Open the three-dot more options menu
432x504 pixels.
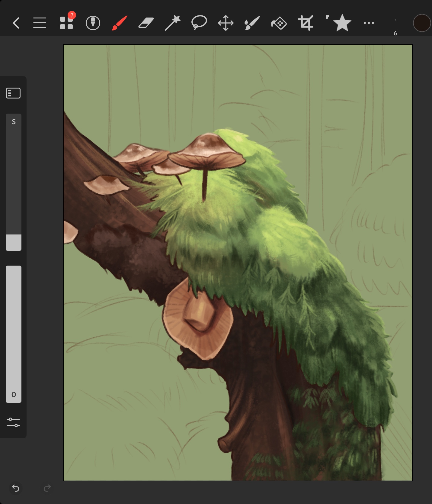click(x=369, y=23)
